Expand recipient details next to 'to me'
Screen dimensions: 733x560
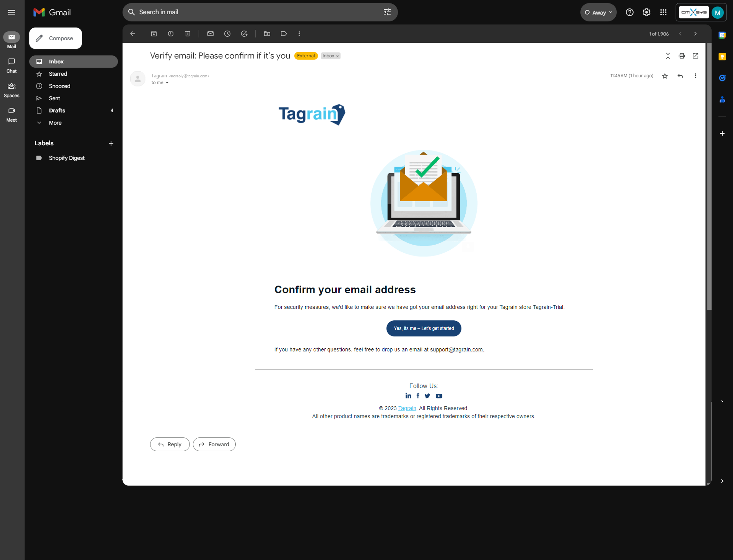167,83
